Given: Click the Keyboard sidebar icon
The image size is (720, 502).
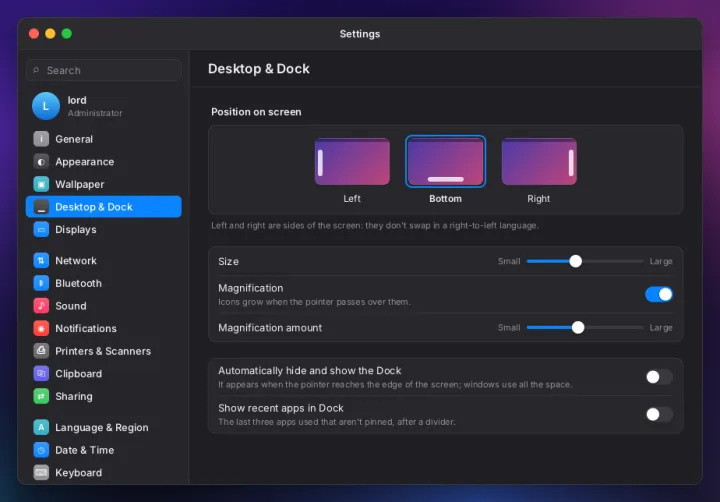Looking at the screenshot, I should point(41,473).
